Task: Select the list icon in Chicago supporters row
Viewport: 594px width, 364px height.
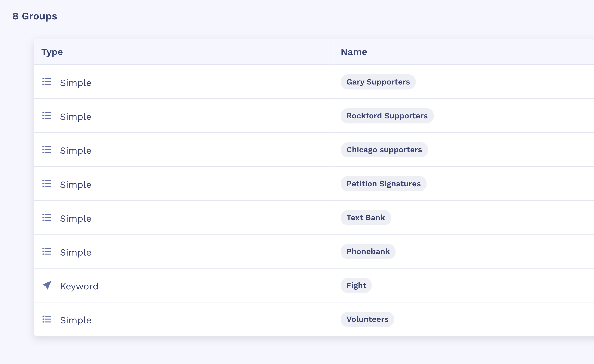Action: pos(47,150)
